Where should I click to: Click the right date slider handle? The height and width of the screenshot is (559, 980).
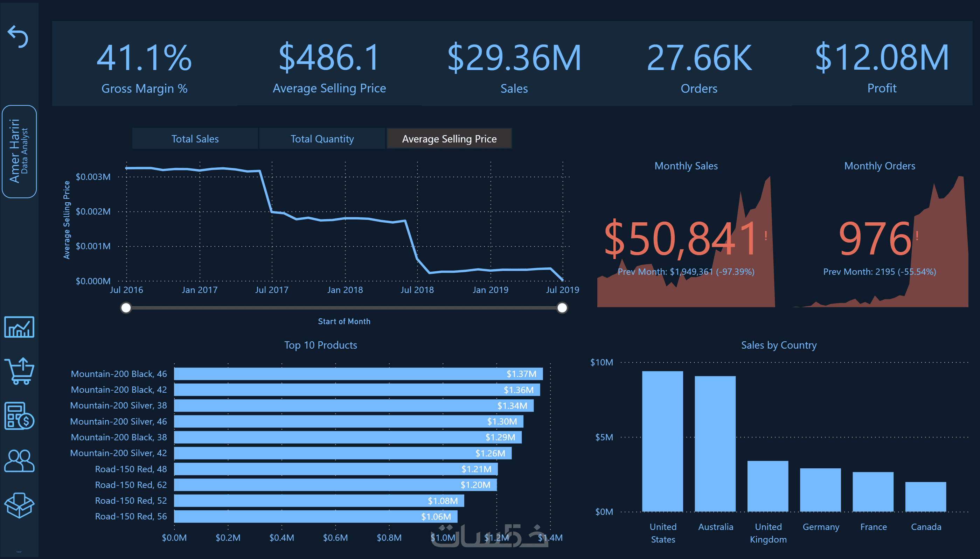click(562, 308)
